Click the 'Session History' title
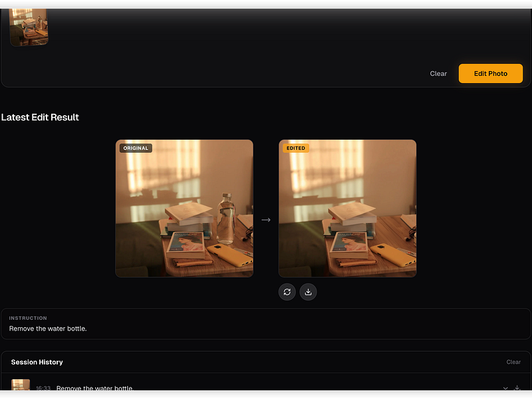 click(x=37, y=362)
